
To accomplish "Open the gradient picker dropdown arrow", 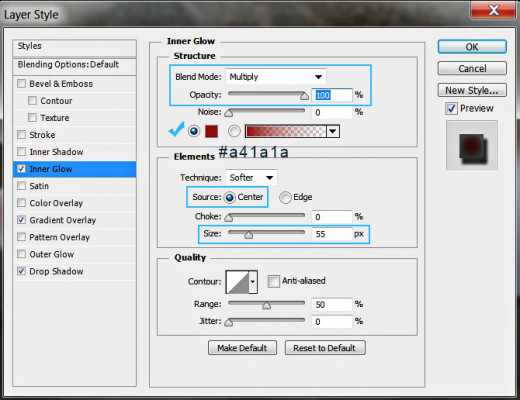I will 333,131.
